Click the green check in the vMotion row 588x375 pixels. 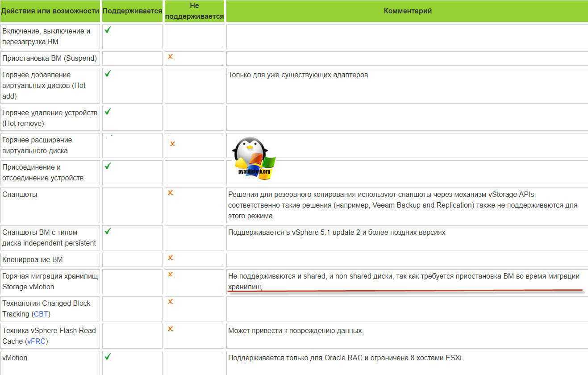[108, 356]
